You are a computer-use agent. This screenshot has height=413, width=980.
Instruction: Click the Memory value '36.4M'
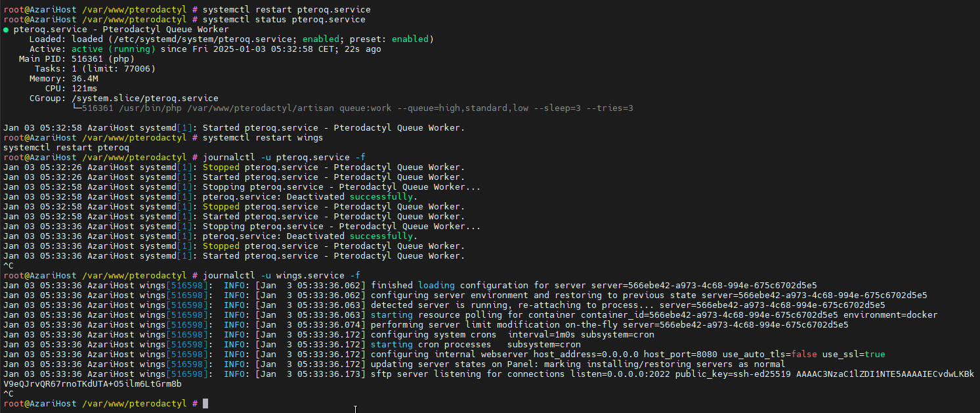[x=85, y=79]
